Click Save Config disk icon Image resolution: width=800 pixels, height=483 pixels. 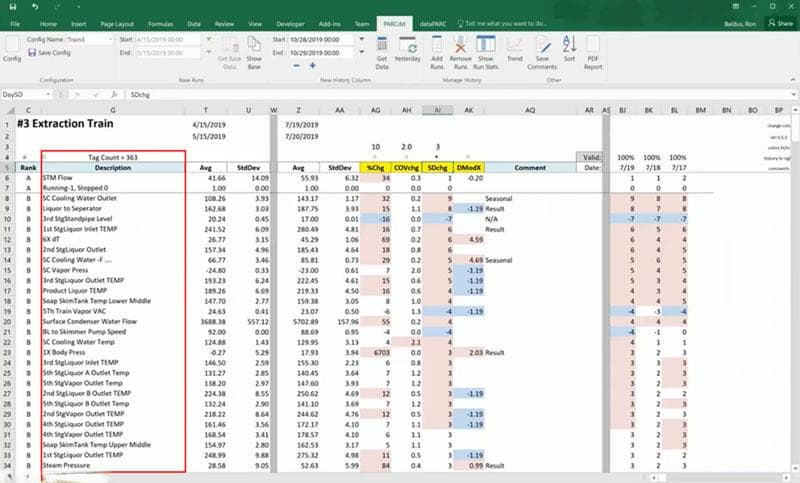[32, 53]
